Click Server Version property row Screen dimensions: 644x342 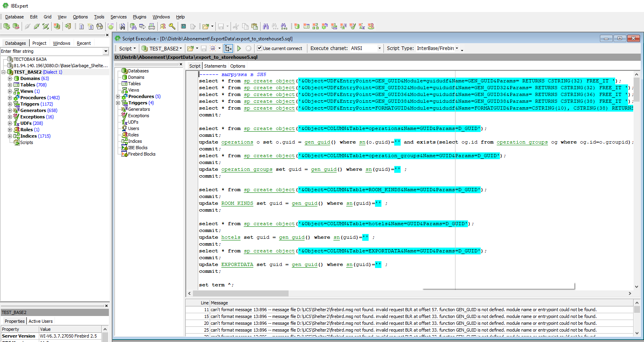click(x=51, y=336)
